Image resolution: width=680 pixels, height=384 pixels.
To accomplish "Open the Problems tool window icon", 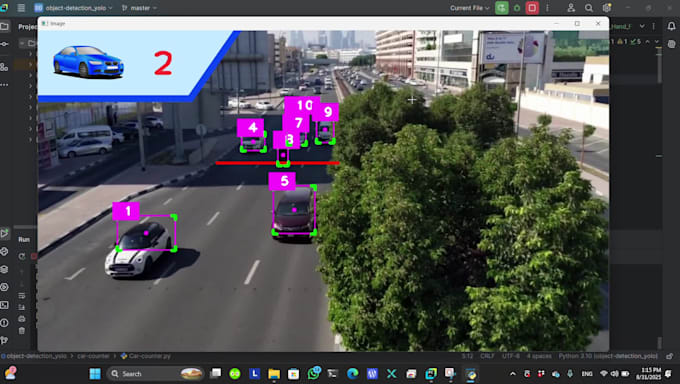I will click(4, 322).
